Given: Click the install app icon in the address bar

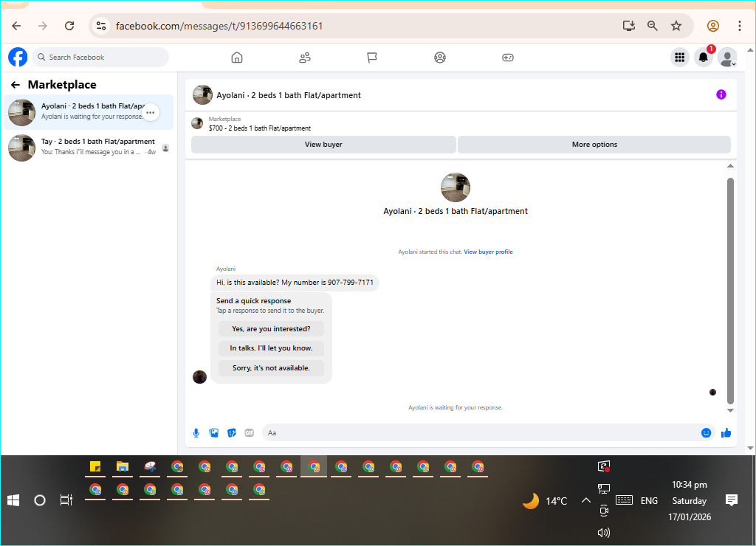Looking at the screenshot, I should pyautogui.click(x=629, y=26).
